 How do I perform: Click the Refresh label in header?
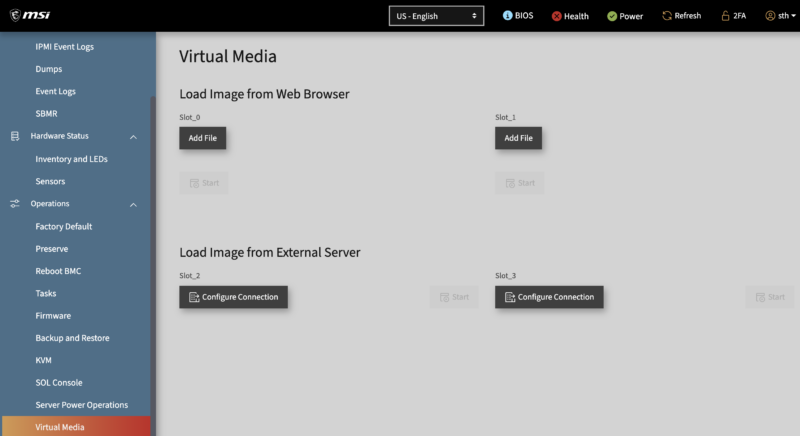[688, 16]
